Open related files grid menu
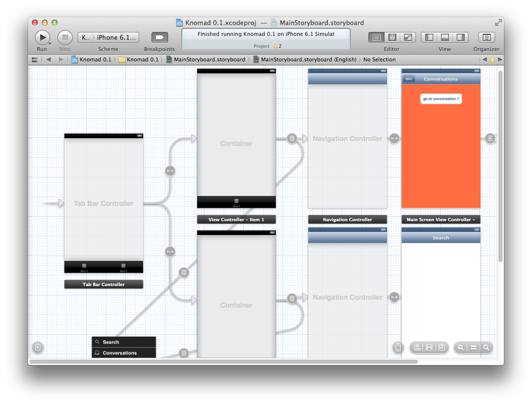This screenshot has height=404, width=532. [x=34, y=59]
